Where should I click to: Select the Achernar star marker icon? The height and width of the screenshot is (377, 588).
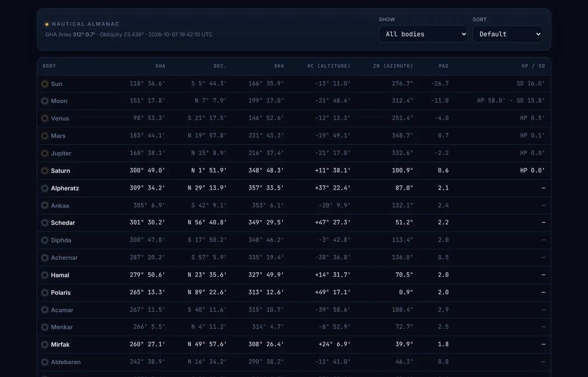(x=45, y=257)
